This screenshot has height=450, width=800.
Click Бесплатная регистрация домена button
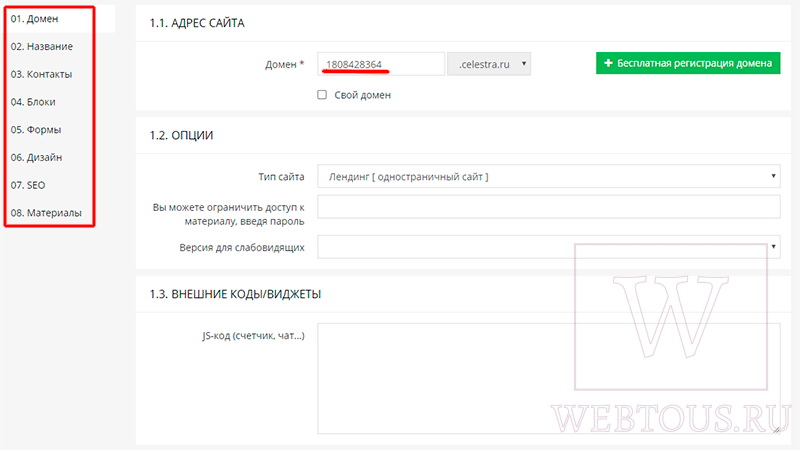pyautogui.click(x=688, y=63)
